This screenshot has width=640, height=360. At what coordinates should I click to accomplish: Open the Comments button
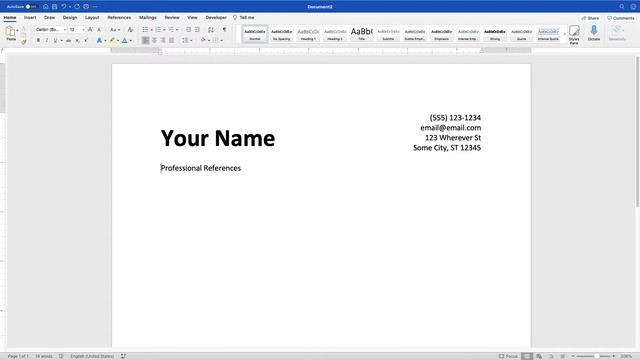(x=621, y=18)
